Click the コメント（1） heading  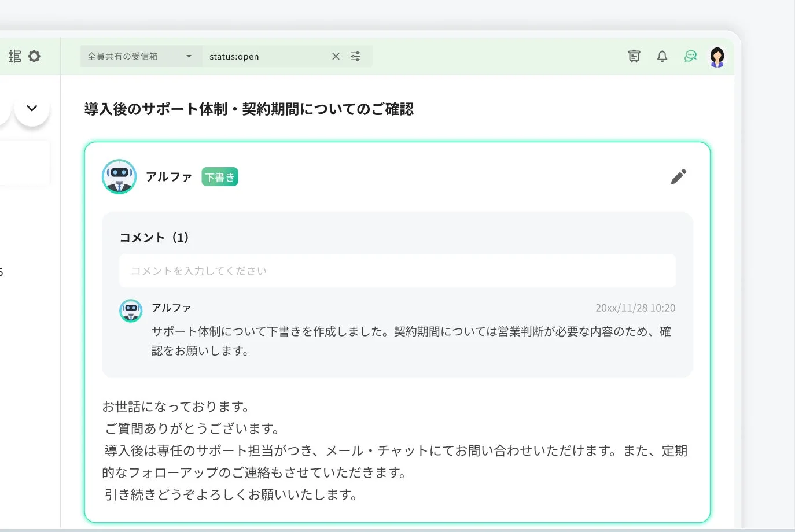[x=154, y=238]
